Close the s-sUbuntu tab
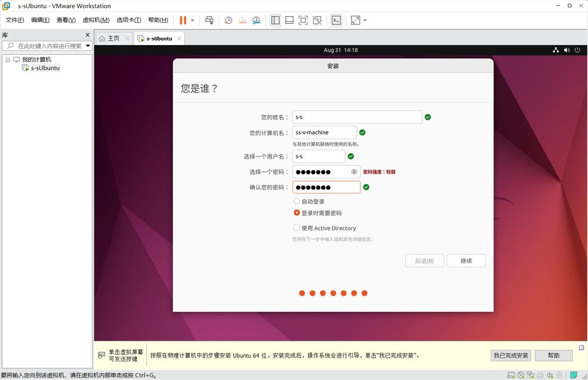 coord(179,38)
